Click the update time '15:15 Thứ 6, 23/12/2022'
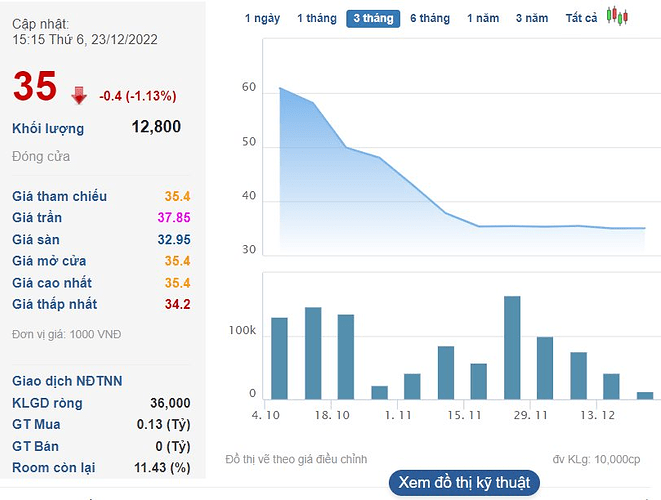661x500 pixels. [85, 40]
